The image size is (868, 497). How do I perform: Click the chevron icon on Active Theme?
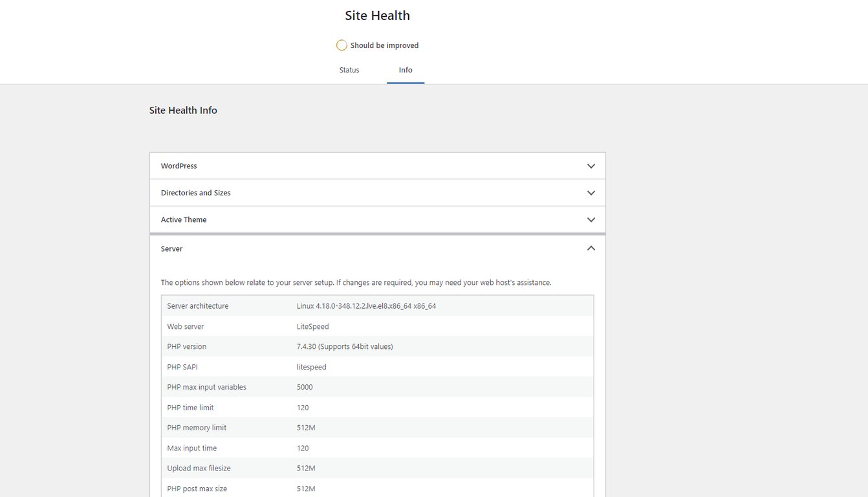[591, 219]
